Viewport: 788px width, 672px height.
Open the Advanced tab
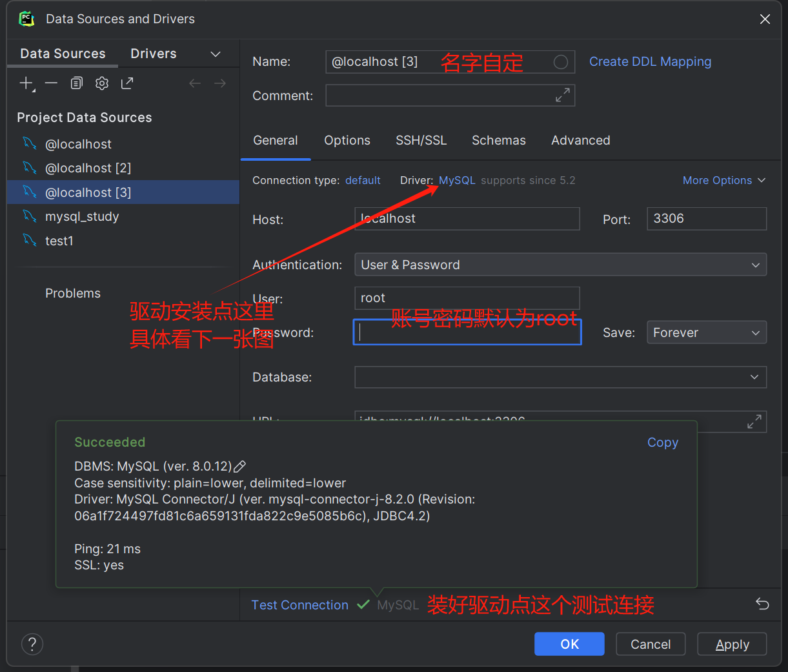coord(581,141)
